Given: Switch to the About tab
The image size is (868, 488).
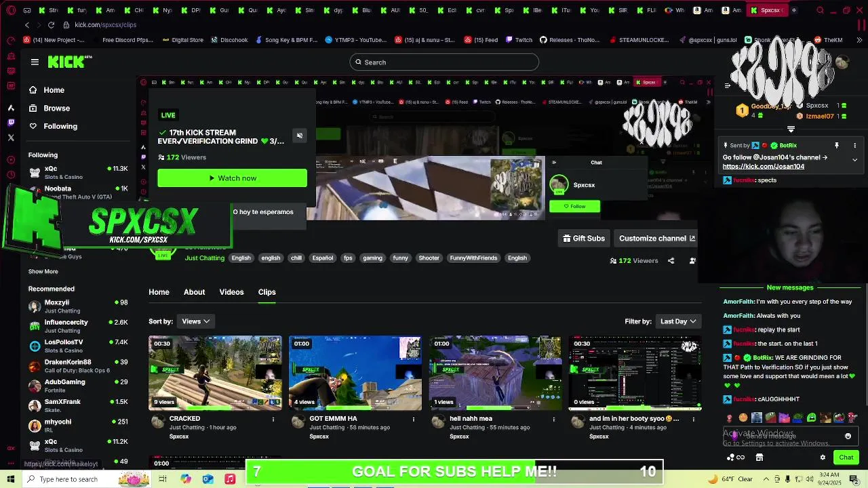Looking at the screenshot, I should [x=194, y=292].
